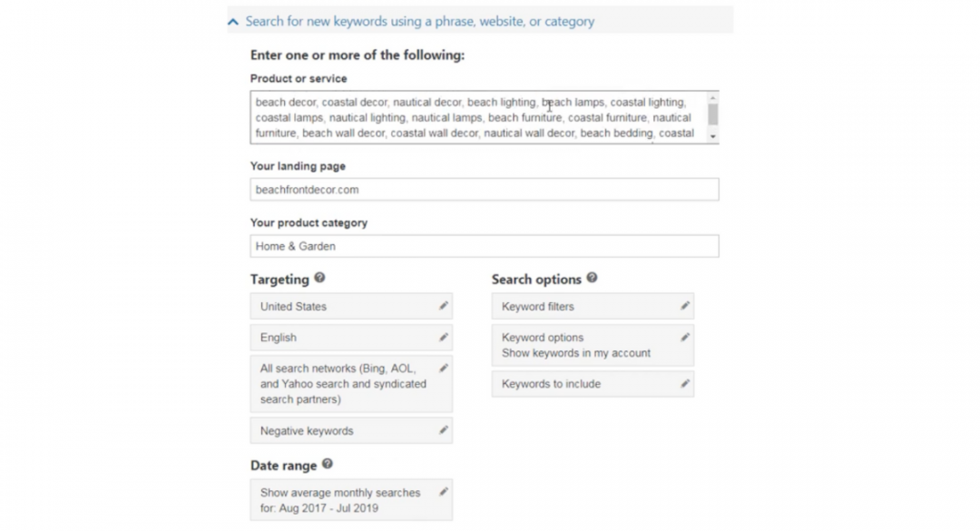Image resolution: width=980 pixels, height=531 pixels.
Task: Collapse the Search for new keywords section chevron
Action: click(x=233, y=22)
